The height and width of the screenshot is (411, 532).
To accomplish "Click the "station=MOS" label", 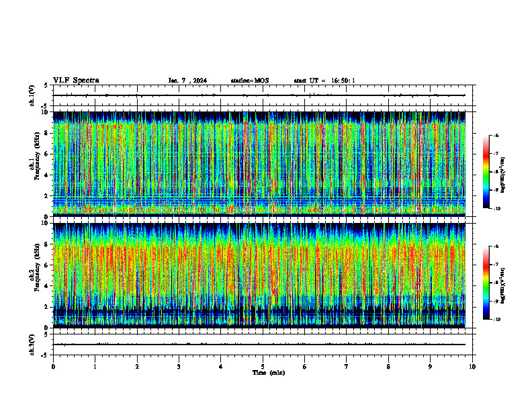I will coord(250,81).
